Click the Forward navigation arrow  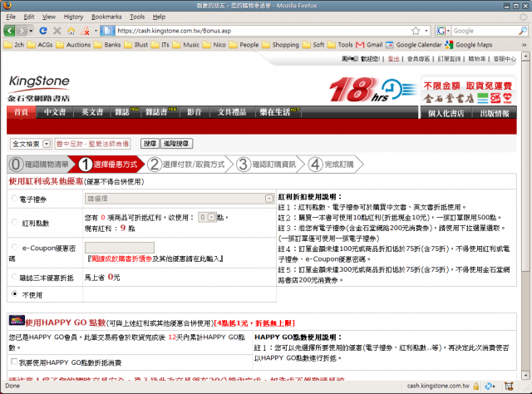22,31
